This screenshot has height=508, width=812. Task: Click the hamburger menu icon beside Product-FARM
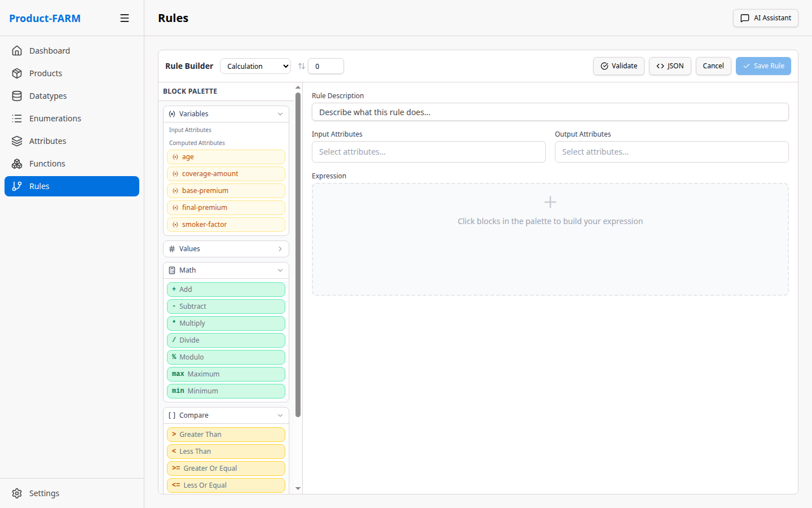(125, 18)
